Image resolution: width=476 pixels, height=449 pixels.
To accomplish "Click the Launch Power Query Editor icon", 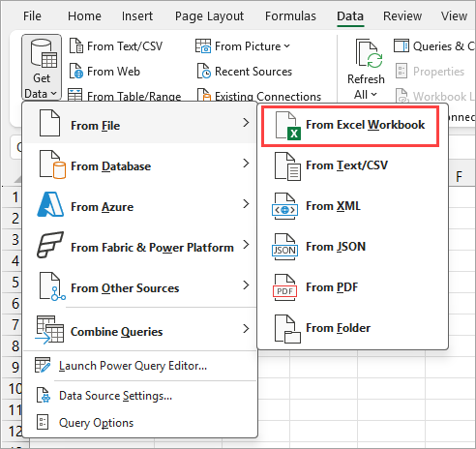I will tap(43, 365).
